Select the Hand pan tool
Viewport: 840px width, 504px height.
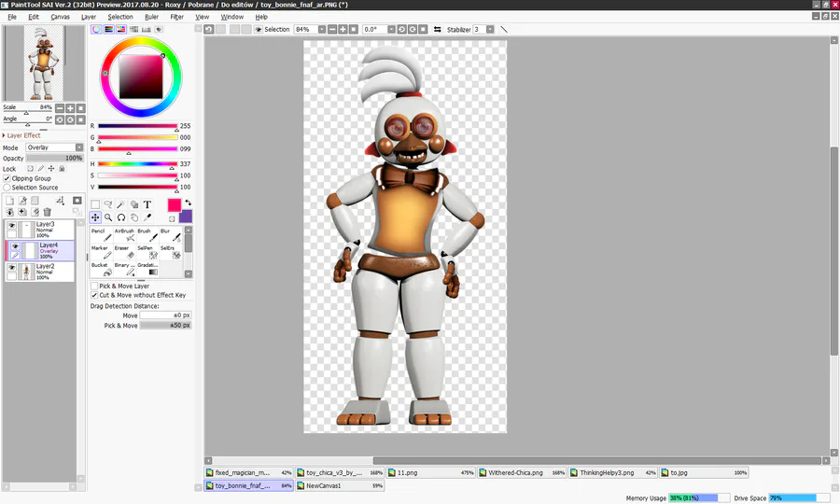point(134,217)
